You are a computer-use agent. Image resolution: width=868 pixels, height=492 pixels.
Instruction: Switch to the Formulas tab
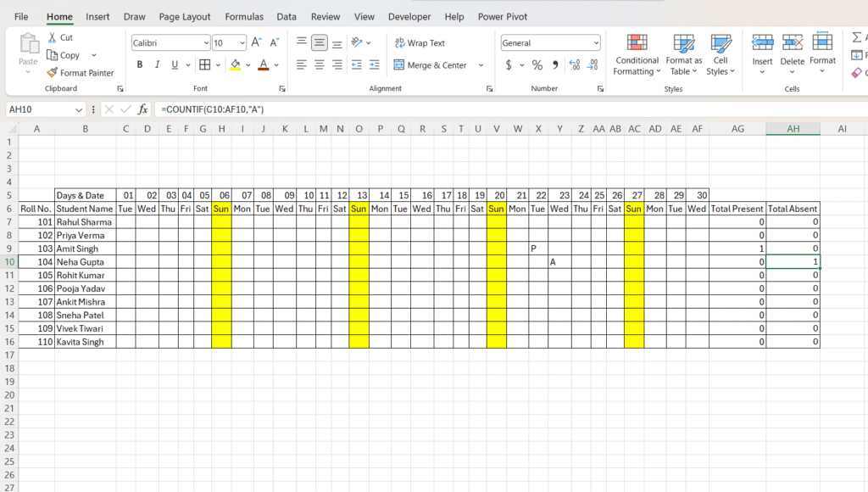[x=244, y=17]
